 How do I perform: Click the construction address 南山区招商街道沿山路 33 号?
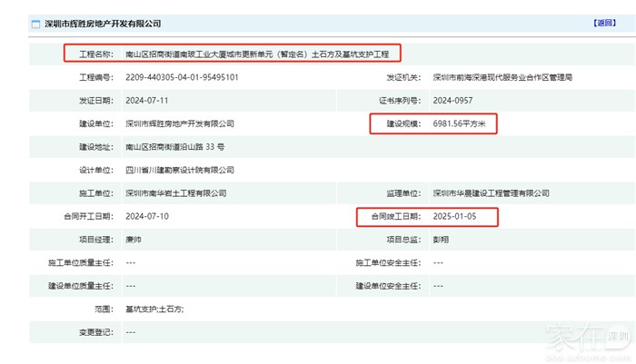click(174, 146)
